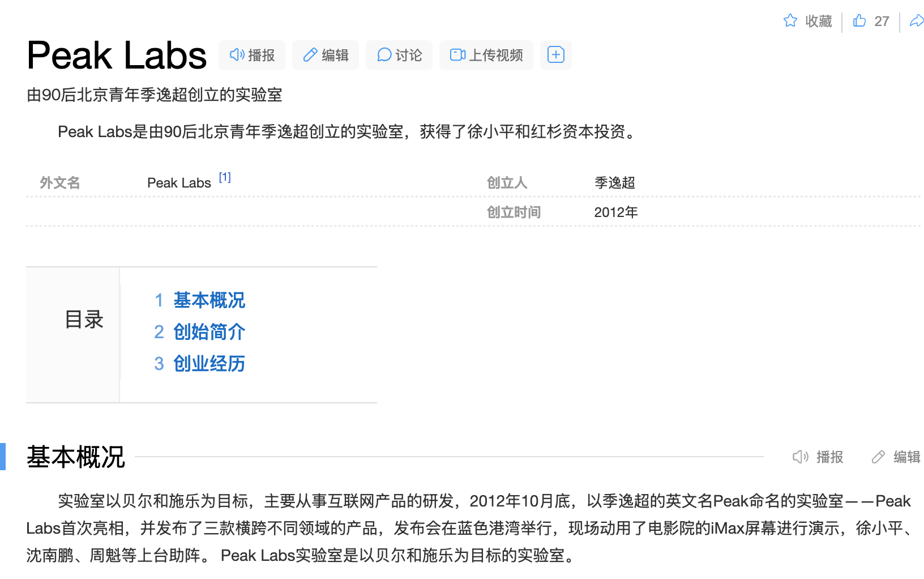Open reference footnote [1]
This screenshot has width=924, height=579.
tap(225, 177)
